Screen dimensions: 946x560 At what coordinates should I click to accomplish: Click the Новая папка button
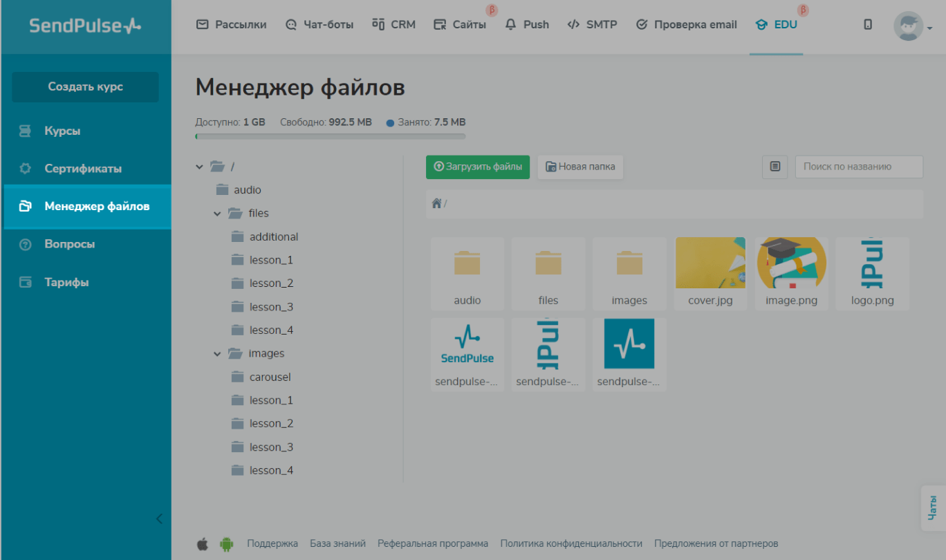pos(581,167)
